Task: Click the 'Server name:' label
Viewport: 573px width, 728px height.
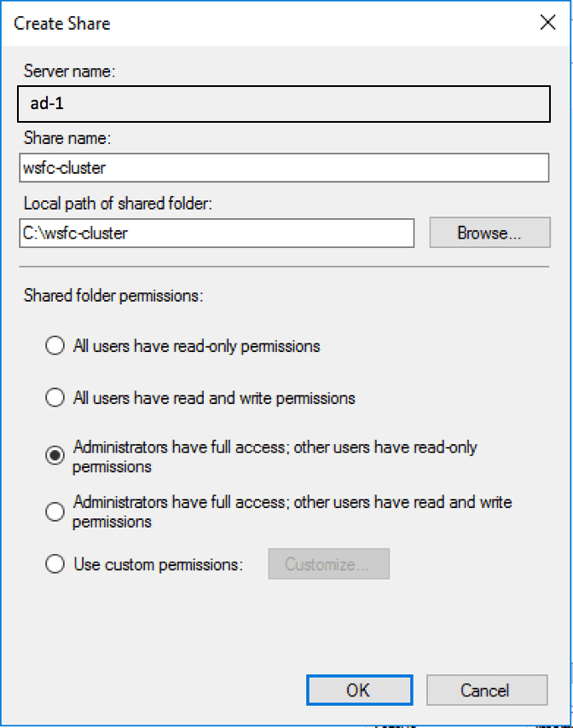Action: click(69, 72)
